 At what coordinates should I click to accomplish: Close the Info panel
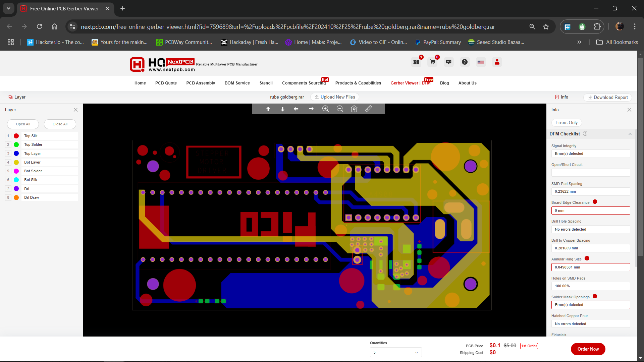tap(629, 110)
